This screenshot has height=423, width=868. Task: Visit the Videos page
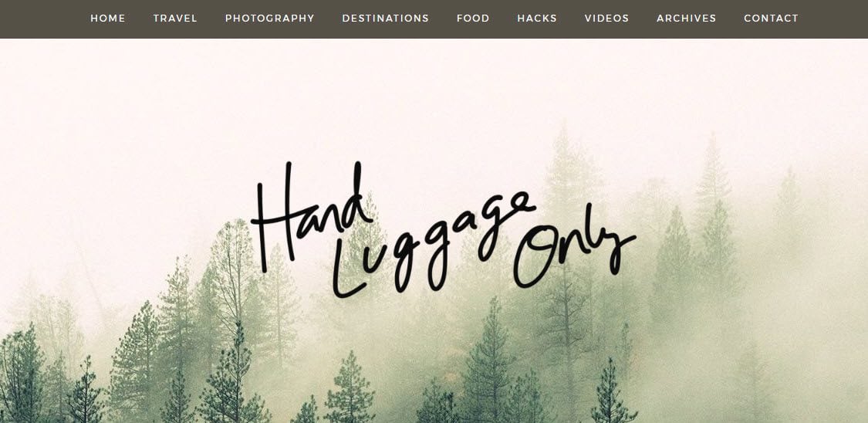(606, 19)
